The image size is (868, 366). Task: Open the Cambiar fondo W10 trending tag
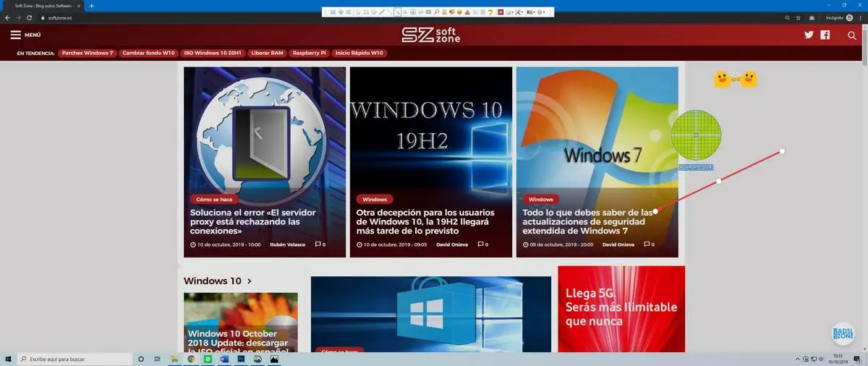149,53
